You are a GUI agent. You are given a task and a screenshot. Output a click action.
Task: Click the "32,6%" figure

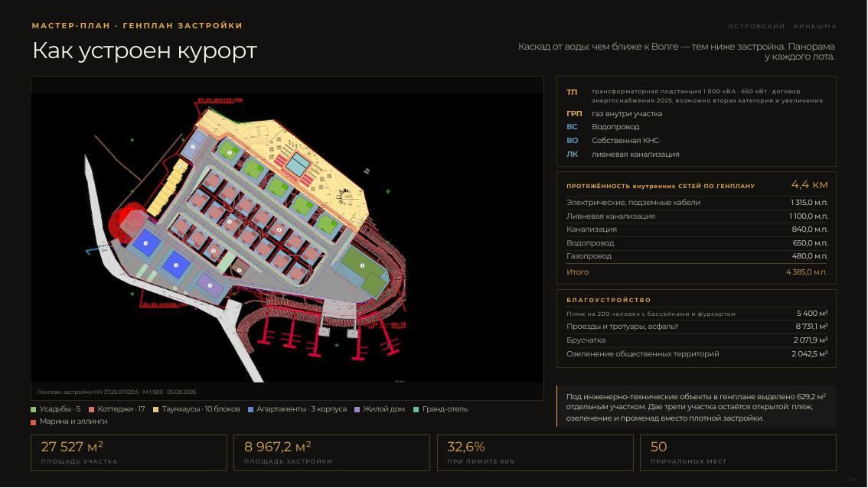click(x=466, y=447)
